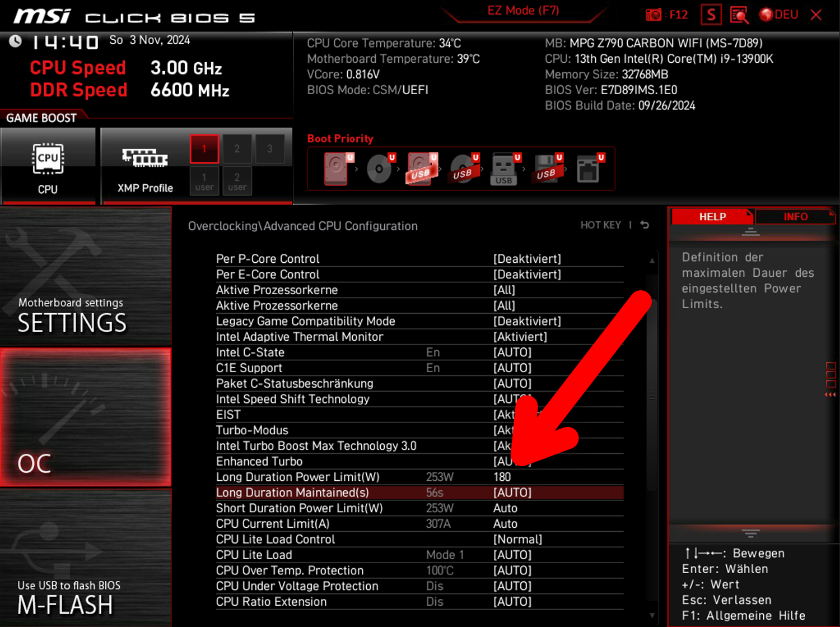
Task: Enable XMP Profile 2
Action: click(237, 148)
